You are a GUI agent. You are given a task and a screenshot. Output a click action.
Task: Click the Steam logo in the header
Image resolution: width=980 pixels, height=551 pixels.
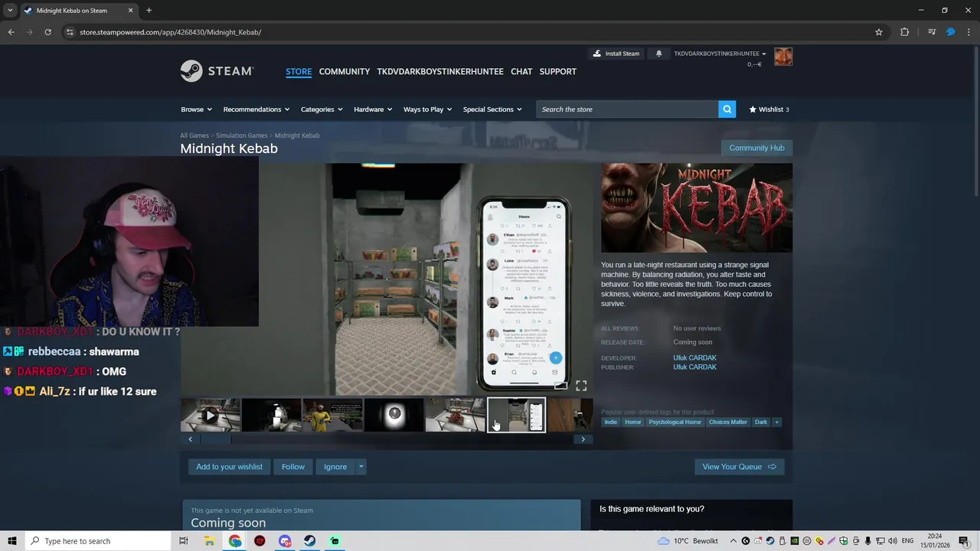217,71
